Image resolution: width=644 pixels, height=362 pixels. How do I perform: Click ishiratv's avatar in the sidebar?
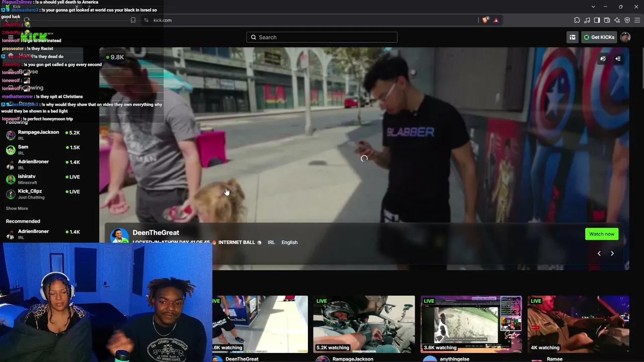point(11,179)
